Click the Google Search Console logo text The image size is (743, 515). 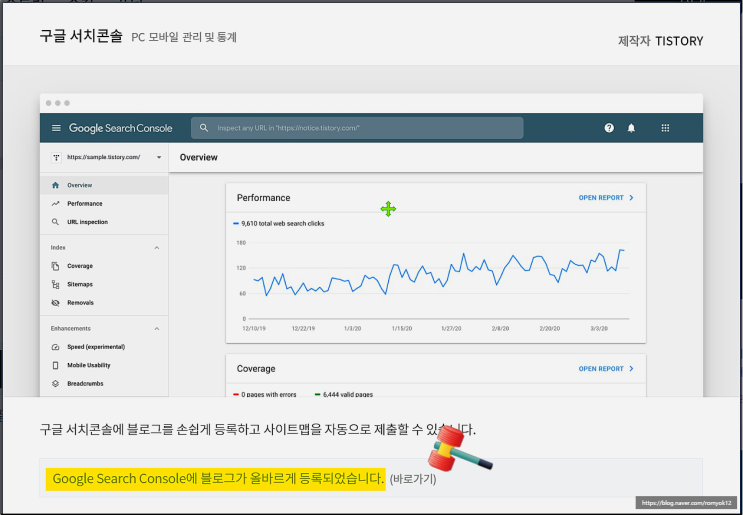(120, 128)
